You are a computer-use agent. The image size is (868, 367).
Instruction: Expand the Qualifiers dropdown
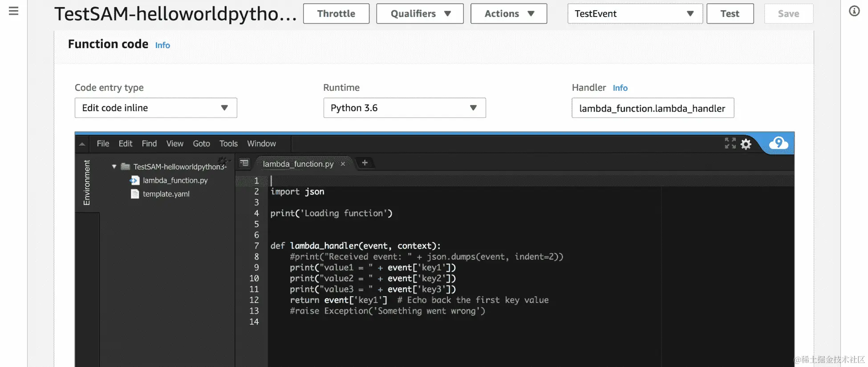pyautogui.click(x=420, y=13)
